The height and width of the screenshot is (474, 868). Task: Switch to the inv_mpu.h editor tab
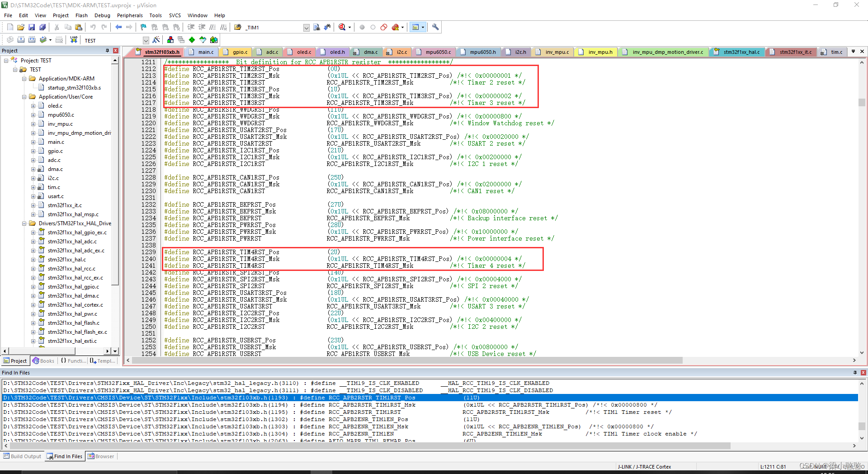click(596, 52)
